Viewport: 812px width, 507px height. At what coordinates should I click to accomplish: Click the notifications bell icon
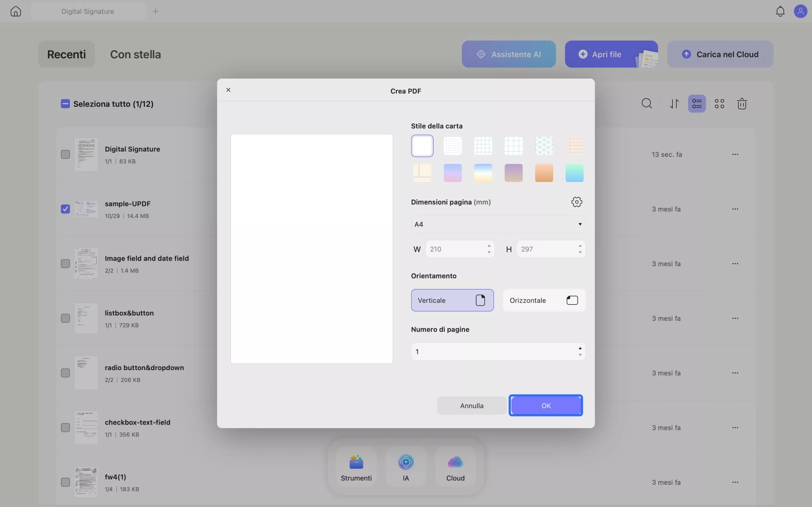pos(780,11)
